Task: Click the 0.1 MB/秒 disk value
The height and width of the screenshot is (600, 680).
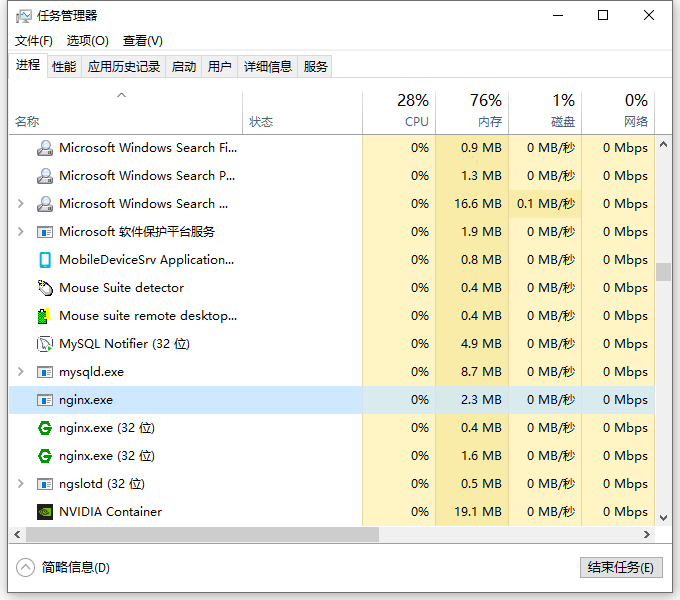Action: point(546,204)
